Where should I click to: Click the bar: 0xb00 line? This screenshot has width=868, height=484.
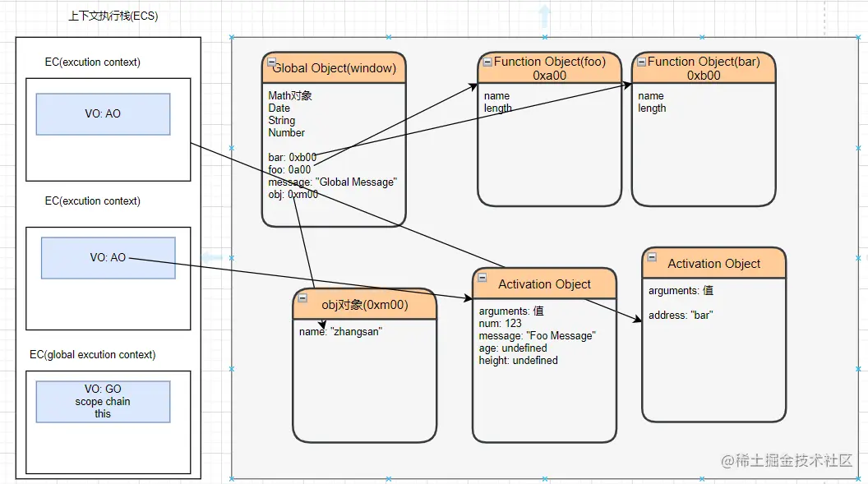[293, 157]
